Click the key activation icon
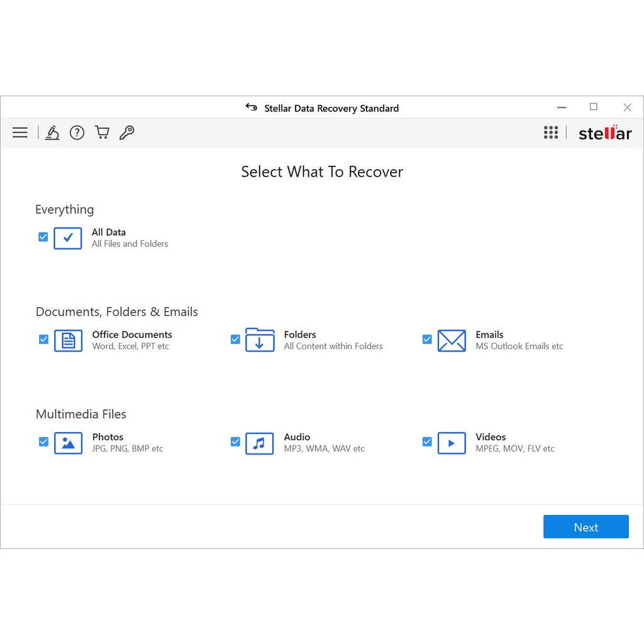This screenshot has width=644, height=644. (x=126, y=133)
